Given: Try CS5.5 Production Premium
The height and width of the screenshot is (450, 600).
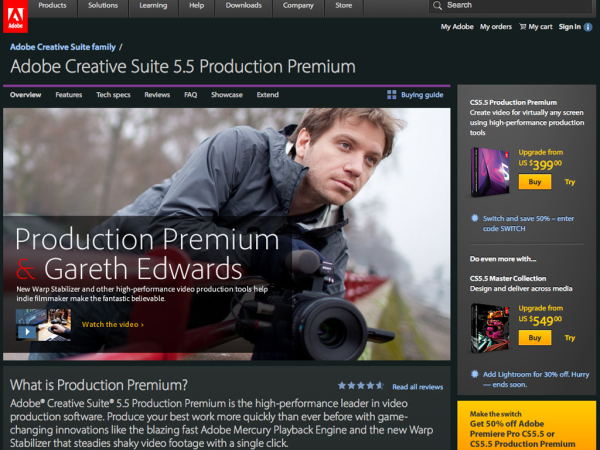Looking at the screenshot, I should pyautogui.click(x=570, y=182).
